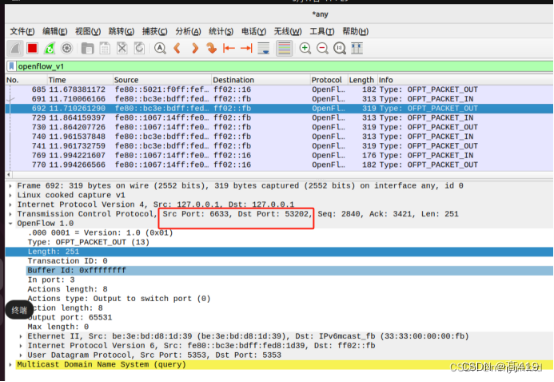The width and height of the screenshot is (554, 382).
Task: Go back to previous packet arrow
Action: [x=177, y=48]
